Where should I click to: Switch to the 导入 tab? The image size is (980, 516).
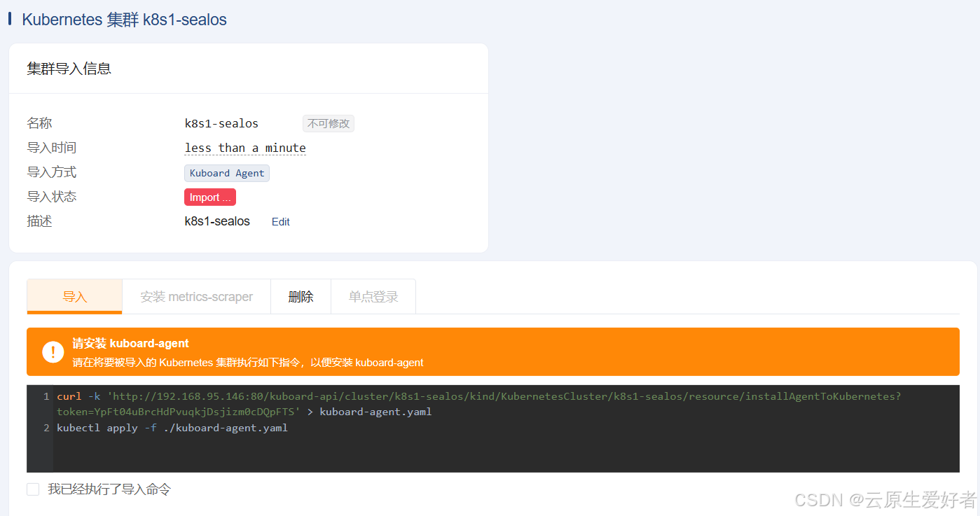click(74, 297)
